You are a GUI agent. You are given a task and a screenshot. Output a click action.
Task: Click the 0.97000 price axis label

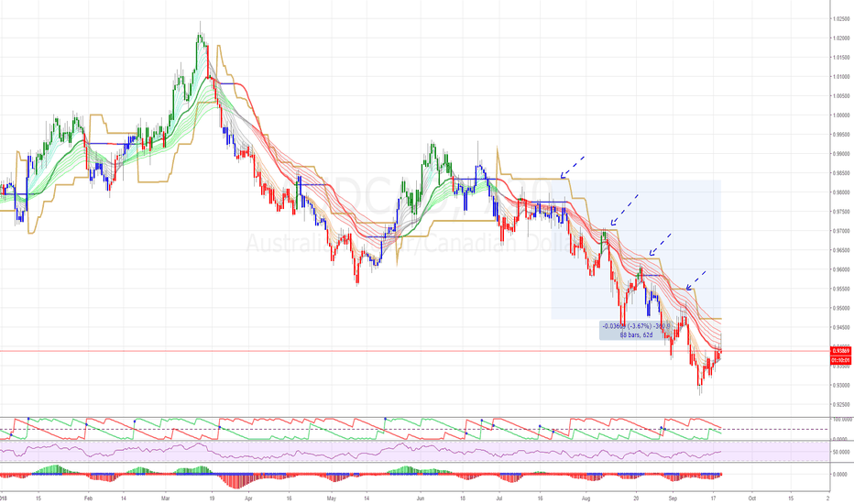click(x=841, y=231)
